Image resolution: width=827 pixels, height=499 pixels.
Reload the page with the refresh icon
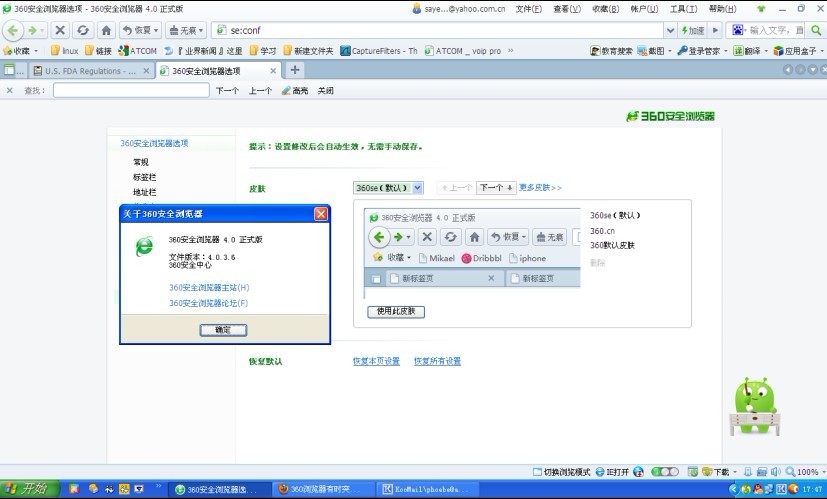(x=83, y=30)
